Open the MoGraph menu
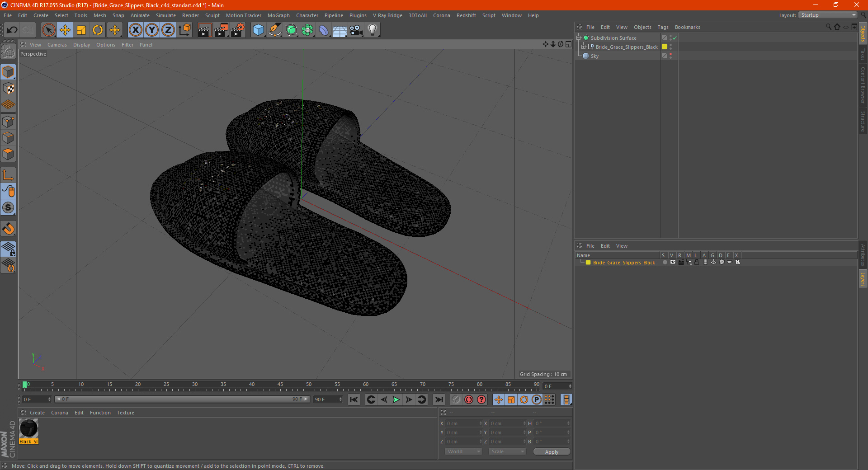868x470 pixels. click(278, 15)
